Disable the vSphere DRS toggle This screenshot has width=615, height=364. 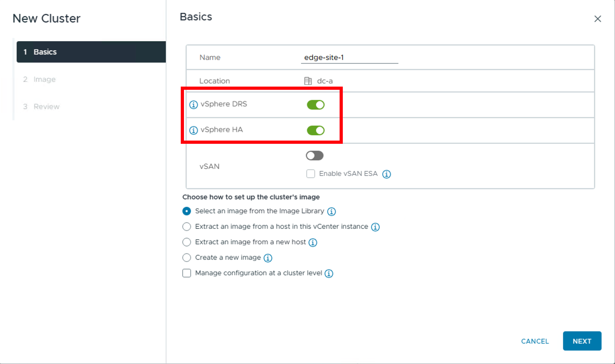pyautogui.click(x=316, y=104)
